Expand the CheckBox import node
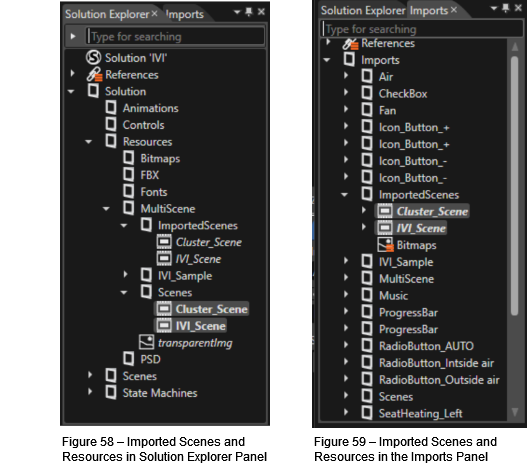This screenshot has height=469, width=527. coord(346,92)
